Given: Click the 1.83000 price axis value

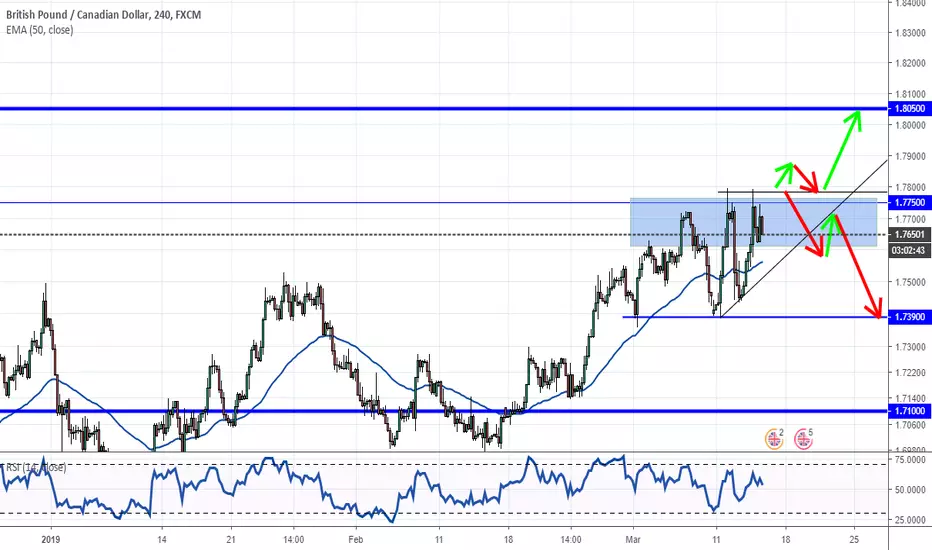Looking at the screenshot, I should pyautogui.click(x=910, y=33).
